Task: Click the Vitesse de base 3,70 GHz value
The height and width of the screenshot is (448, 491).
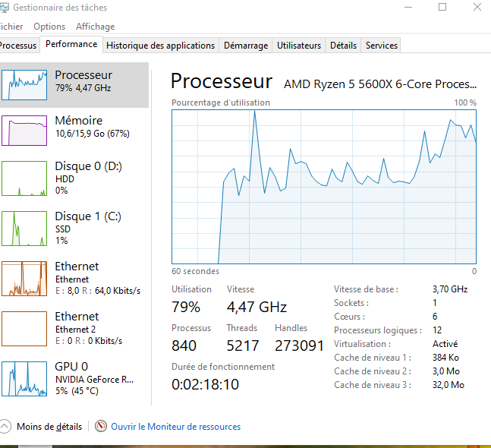Action: coord(450,289)
